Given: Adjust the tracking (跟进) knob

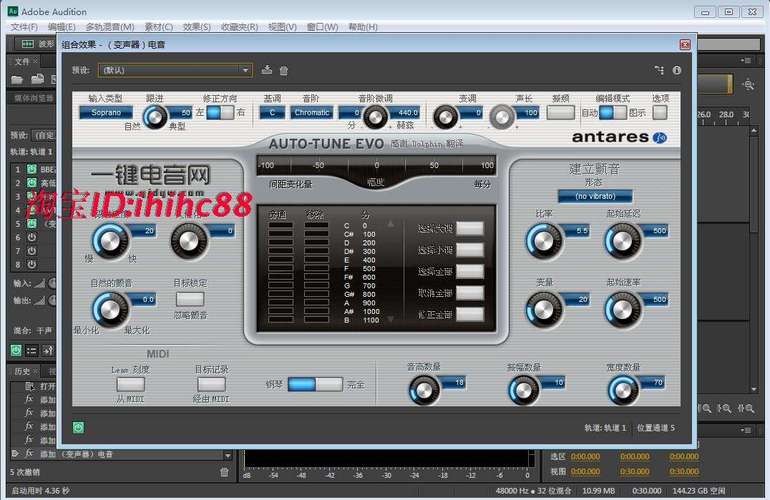Looking at the screenshot, I should coord(155,117).
